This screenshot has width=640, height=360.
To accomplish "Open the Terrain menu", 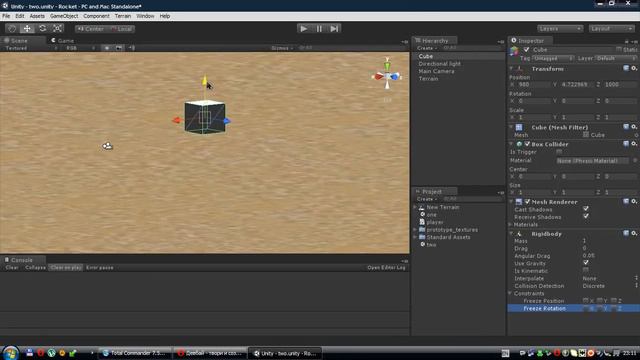I will (122, 16).
